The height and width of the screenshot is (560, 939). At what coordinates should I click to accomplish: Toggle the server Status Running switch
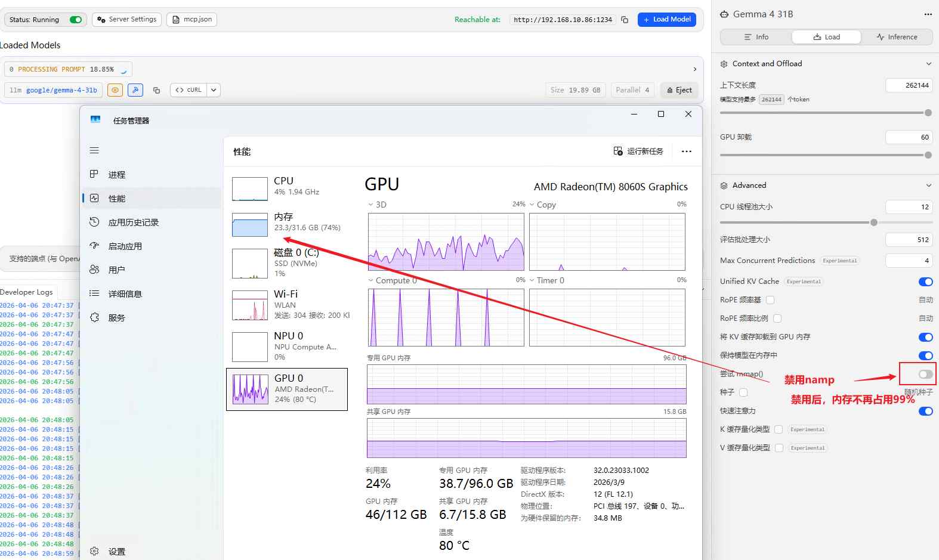pos(76,20)
